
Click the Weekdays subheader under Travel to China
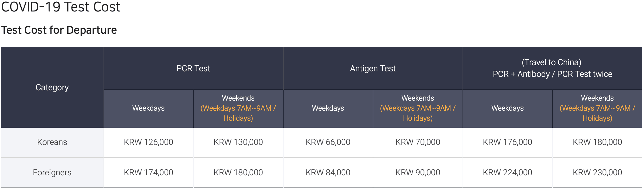pyautogui.click(x=507, y=108)
